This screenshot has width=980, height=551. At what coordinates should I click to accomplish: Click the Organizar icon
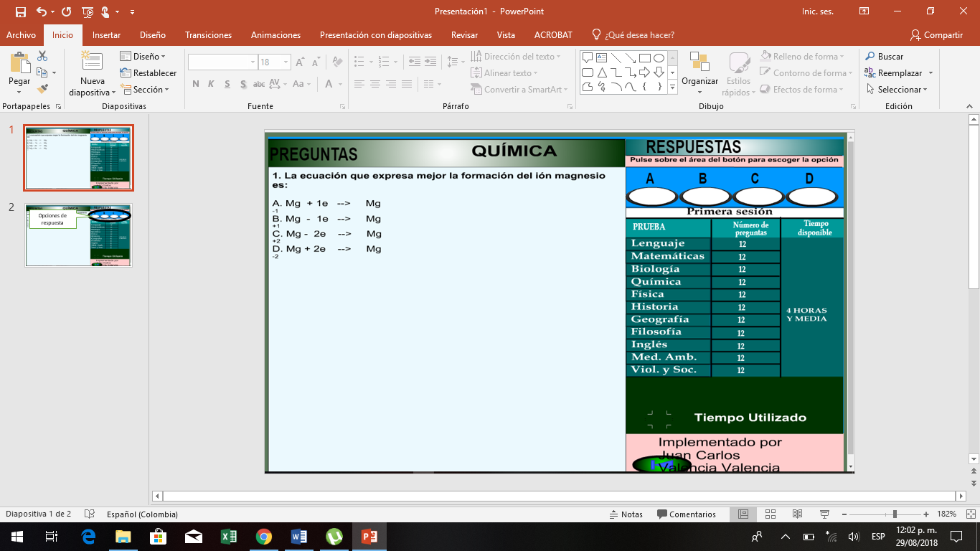pos(699,65)
